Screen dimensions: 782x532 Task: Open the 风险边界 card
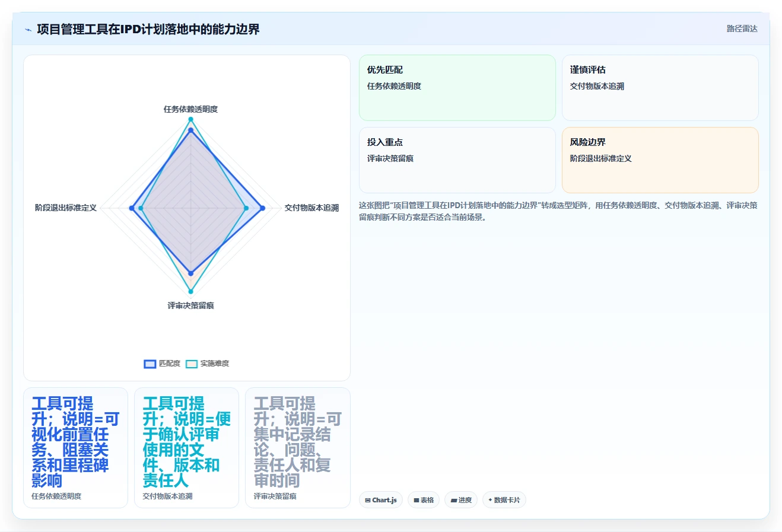point(660,160)
